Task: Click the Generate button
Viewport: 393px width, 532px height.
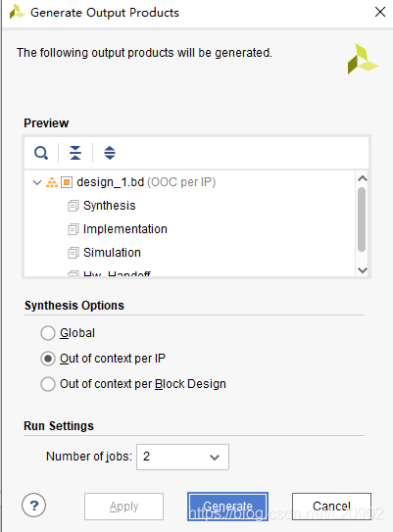Action: pyautogui.click(x=227, y=507)
